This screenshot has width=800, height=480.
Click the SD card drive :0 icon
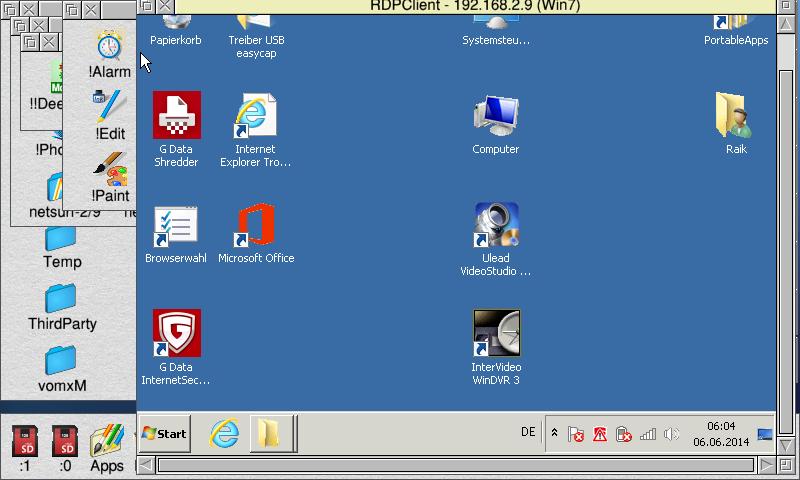coord(65,449)
